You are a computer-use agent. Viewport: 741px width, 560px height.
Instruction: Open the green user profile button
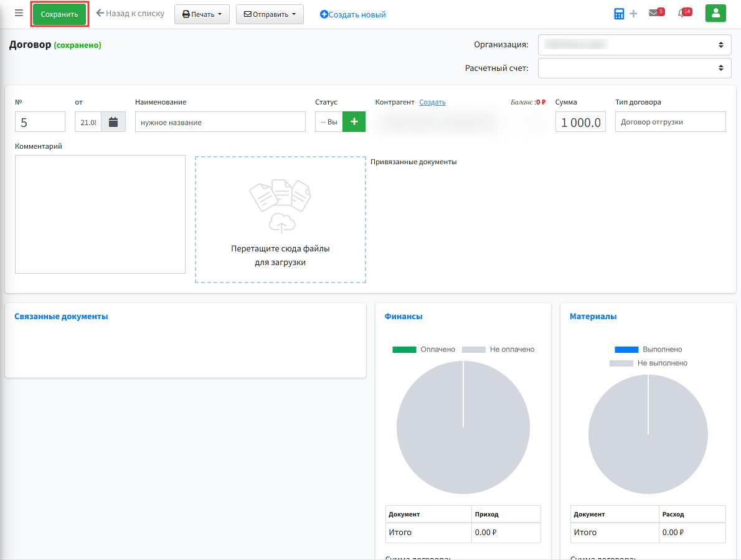tap(715, 13)
